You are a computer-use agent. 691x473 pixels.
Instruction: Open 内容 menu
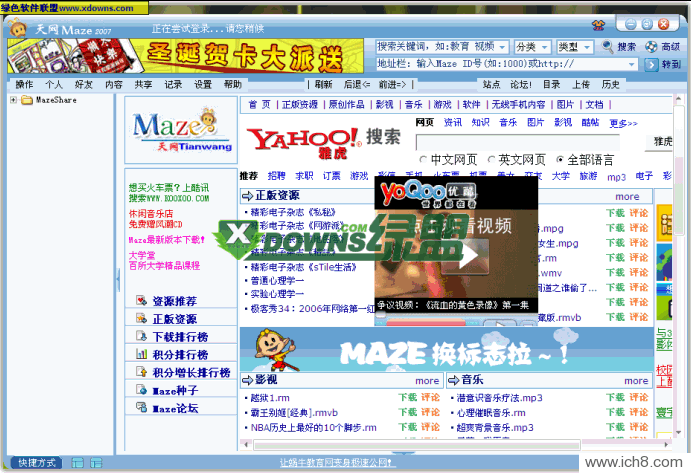coord(114,84)
